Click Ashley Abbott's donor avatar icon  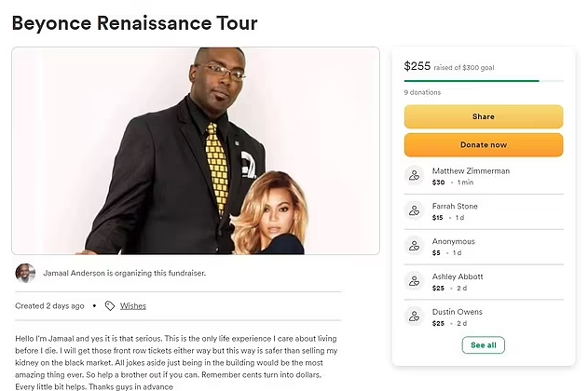[x=415, y=281]
